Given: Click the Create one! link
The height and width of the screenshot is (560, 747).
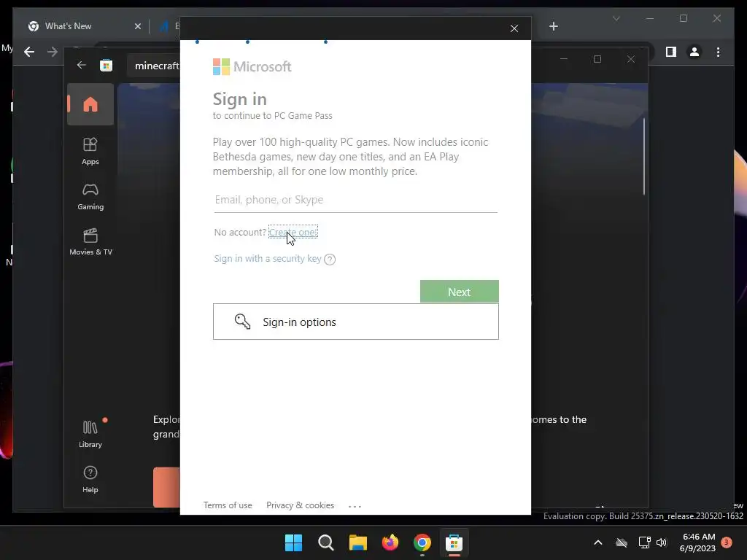Looking at the screenshot, I should (x=293, y=233).
